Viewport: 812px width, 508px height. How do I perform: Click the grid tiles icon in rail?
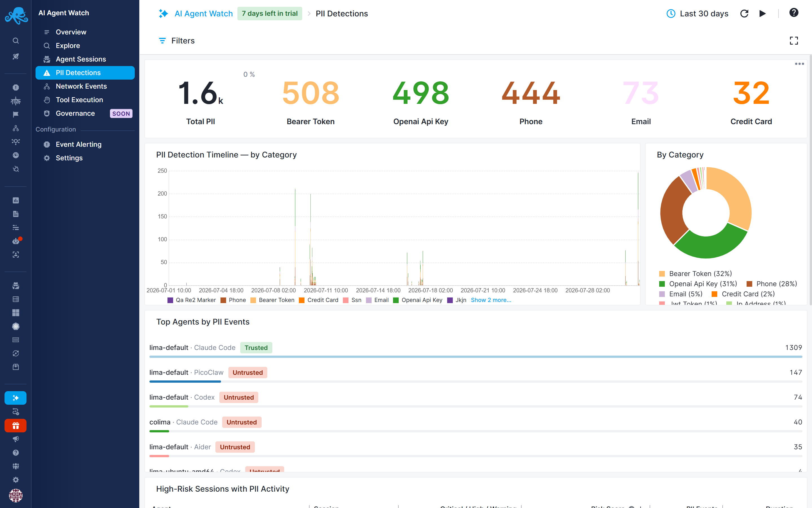(16, 313)
